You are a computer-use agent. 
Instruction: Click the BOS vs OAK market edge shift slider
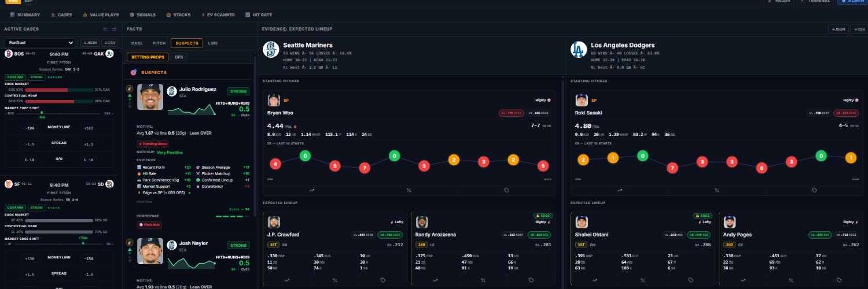tap(60, 113)
